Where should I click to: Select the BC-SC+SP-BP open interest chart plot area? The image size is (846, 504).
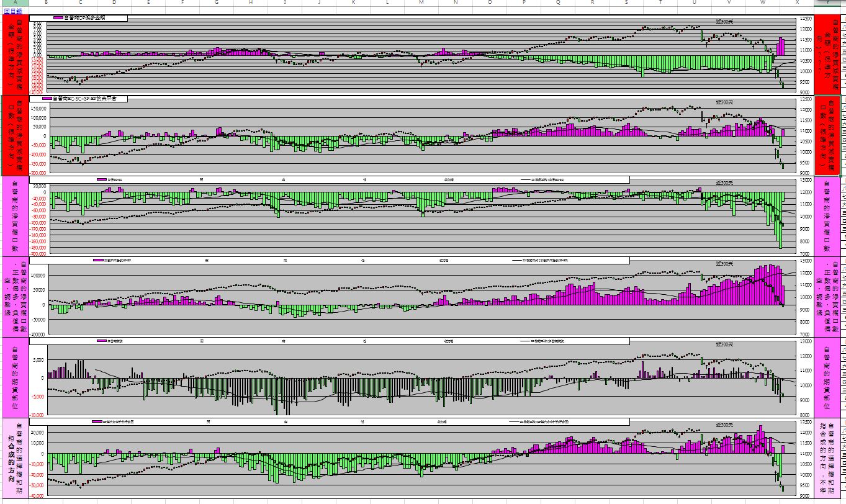click(x=422, y=137)
